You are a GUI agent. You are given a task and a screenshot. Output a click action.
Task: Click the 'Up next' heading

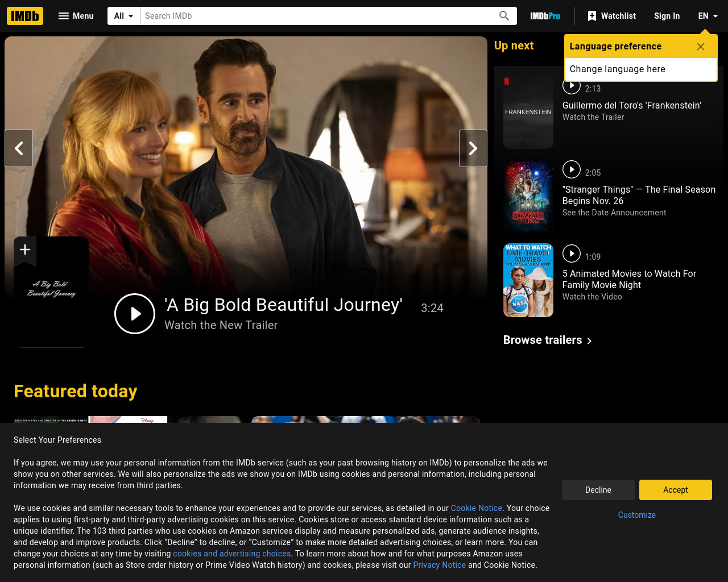pos(514,45)
